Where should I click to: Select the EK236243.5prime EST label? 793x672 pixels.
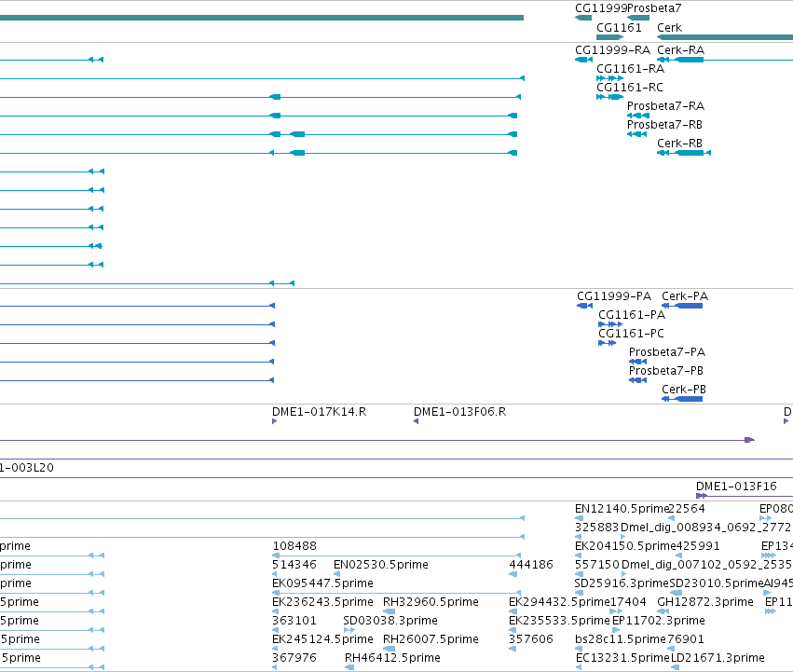pos(322,602)
